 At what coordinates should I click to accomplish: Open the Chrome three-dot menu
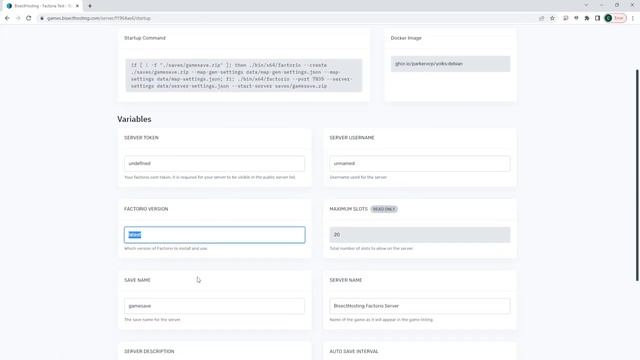[633, 18]
